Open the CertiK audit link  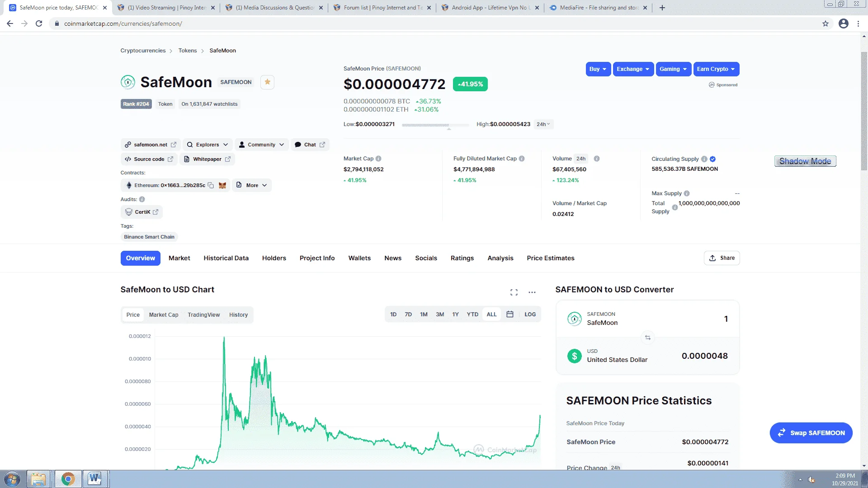(142, 212)
